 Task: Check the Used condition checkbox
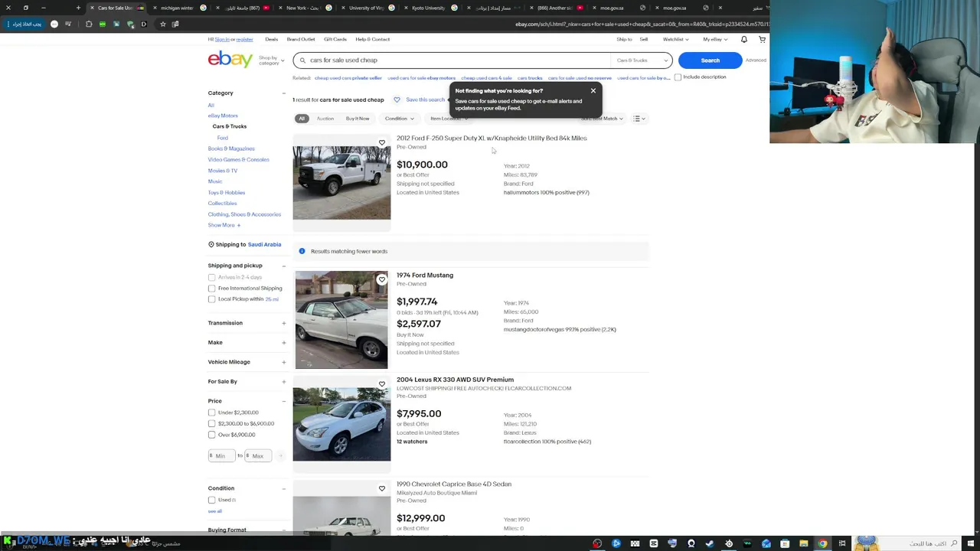[211, 500]
